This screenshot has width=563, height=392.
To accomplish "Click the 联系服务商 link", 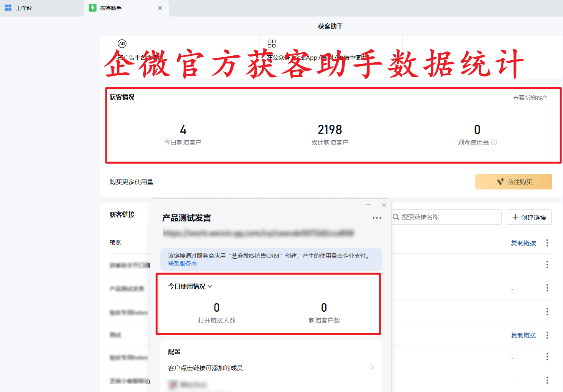I will coord(182,264).
